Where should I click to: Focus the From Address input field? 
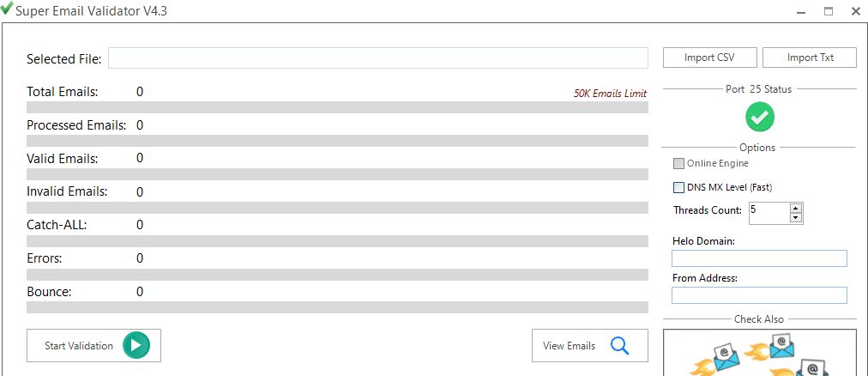point(759,295)
